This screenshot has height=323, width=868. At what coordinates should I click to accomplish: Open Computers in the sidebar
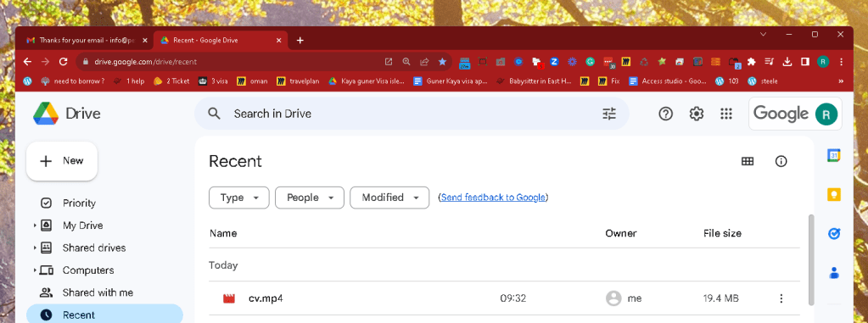pyautogui.click(x=88, y=270)
